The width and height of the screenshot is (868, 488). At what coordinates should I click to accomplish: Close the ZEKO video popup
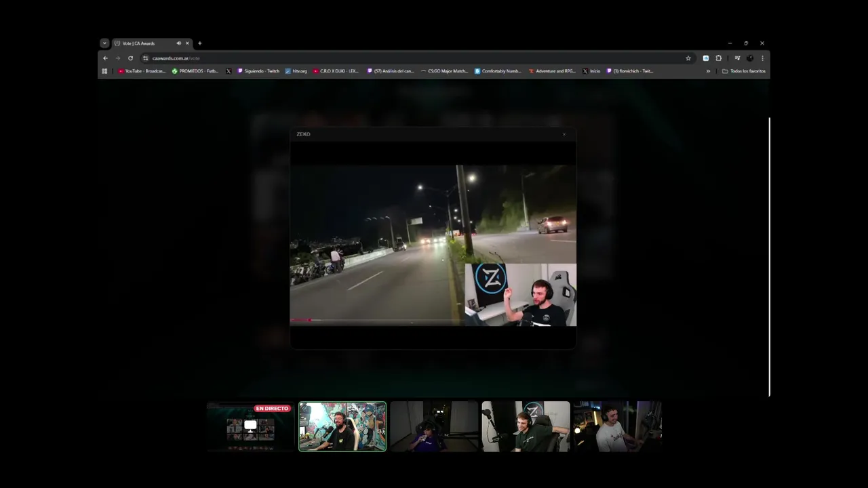click(564, 134)
